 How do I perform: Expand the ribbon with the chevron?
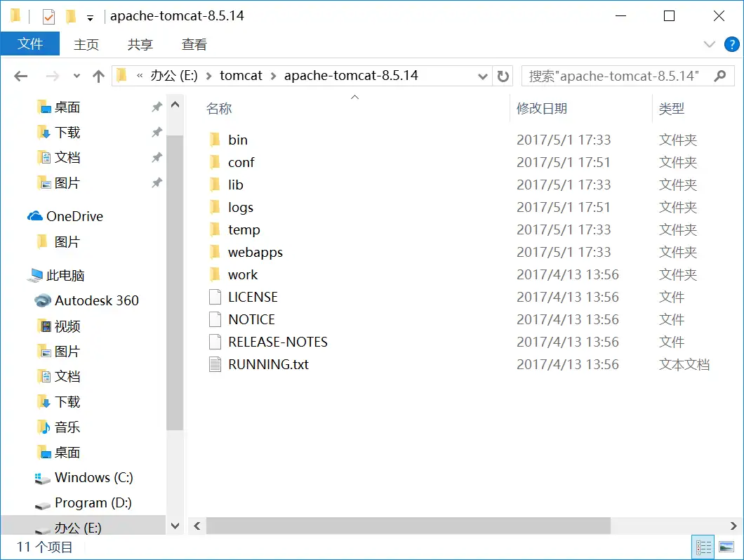(x=710, y=44)
